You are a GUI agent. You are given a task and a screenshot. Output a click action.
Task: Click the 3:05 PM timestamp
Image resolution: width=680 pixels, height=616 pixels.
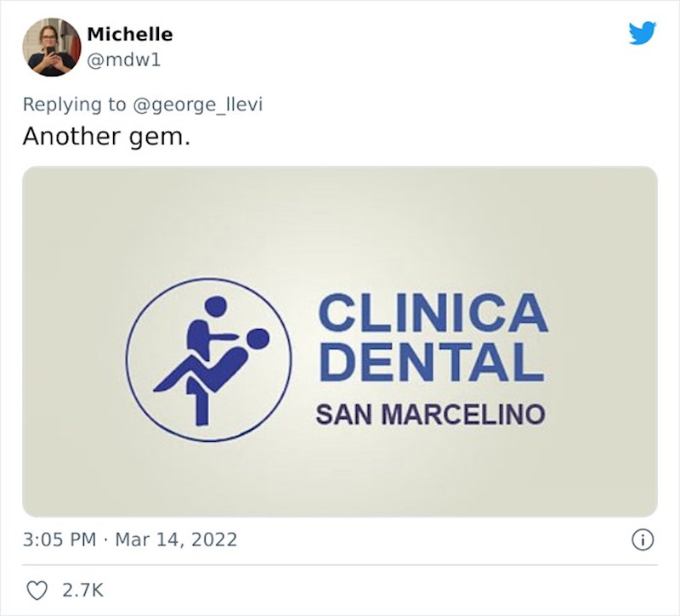click(x=59, y=540)
